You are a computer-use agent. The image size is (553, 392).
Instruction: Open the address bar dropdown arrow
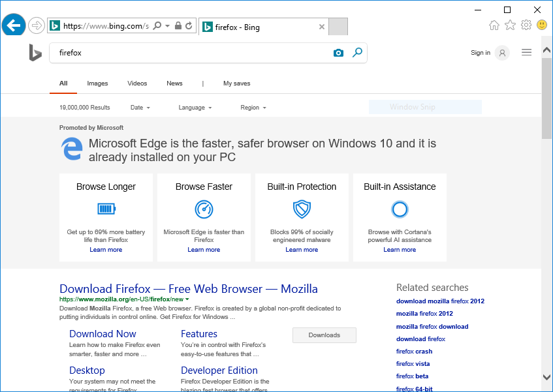[168, 25]
